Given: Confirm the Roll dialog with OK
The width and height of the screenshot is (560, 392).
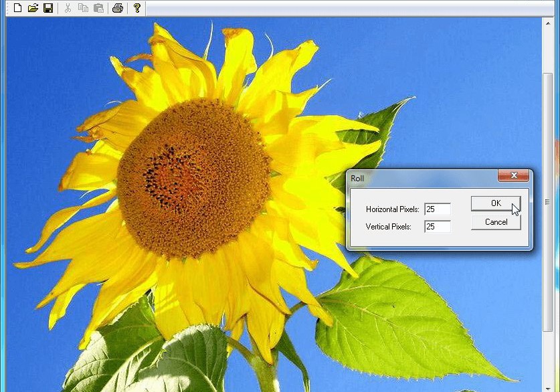Looking at the screenshot, I should 496,203.
